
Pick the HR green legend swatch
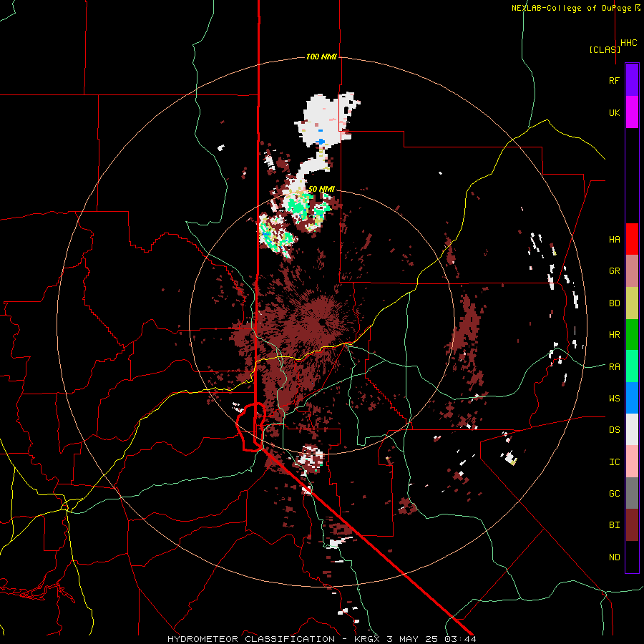632,335
